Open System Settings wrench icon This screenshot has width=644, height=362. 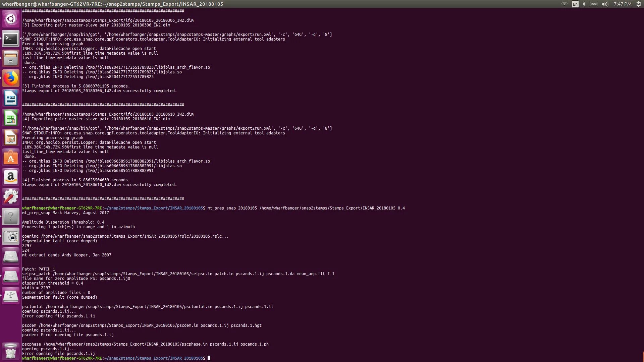coord(11,197)
